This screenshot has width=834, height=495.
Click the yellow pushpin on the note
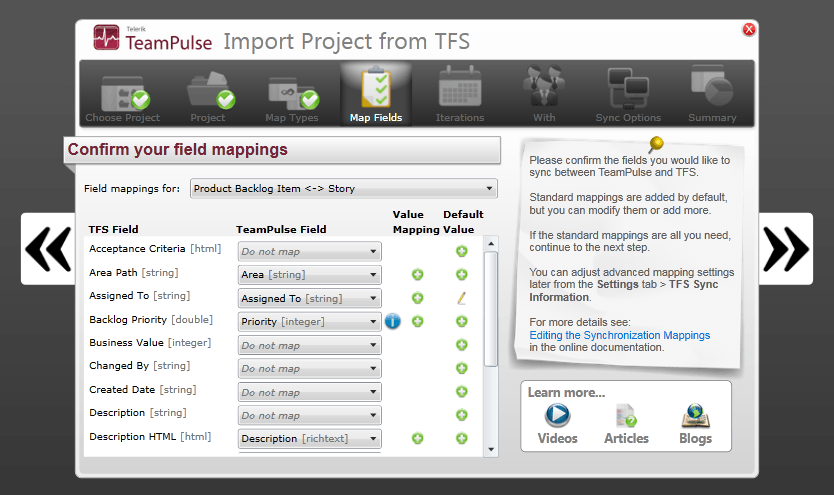coord(656,144)
